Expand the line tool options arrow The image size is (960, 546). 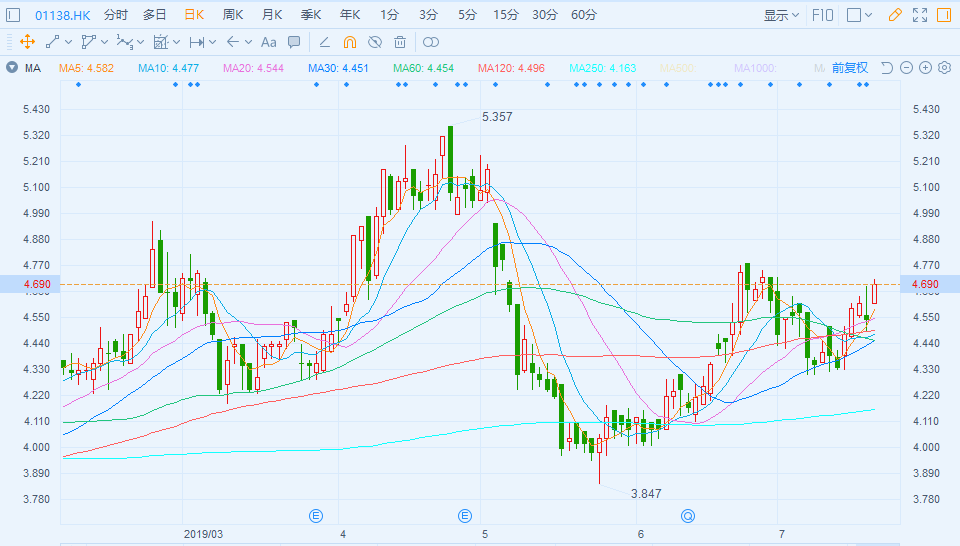click(x=69, y=42)
